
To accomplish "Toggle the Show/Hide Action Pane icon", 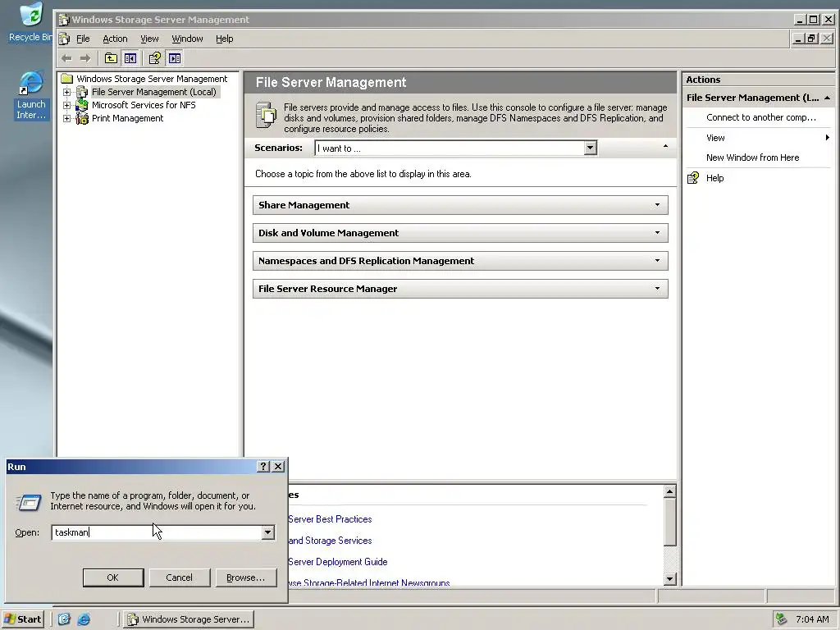I will (x=175, y=58).
